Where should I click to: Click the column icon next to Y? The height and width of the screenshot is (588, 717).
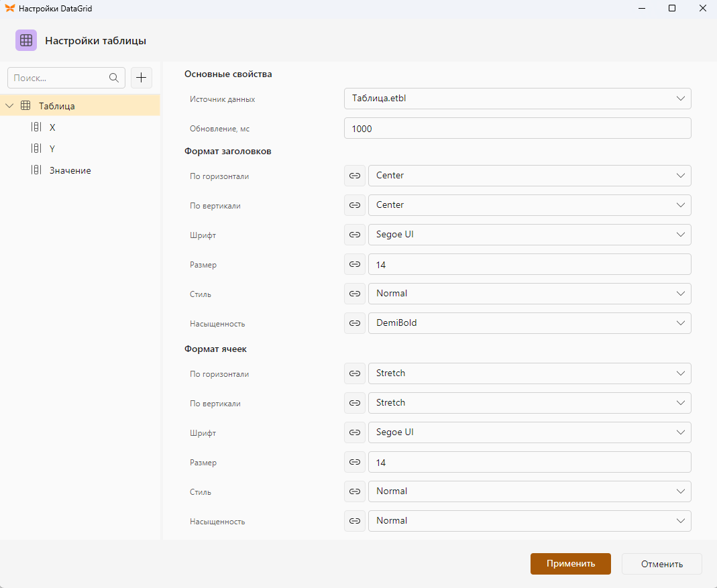pos(36,148)
